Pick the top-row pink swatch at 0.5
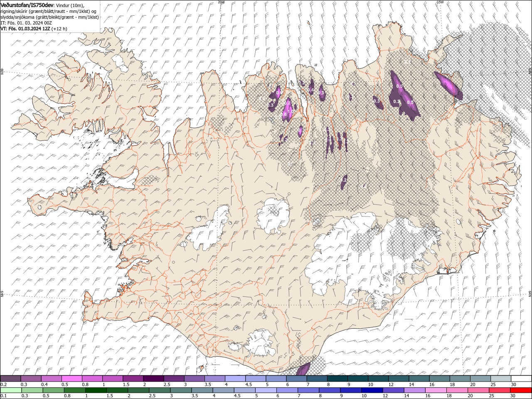Image resolution: width=532 pixels, height=399 pixels. point(71,379)
